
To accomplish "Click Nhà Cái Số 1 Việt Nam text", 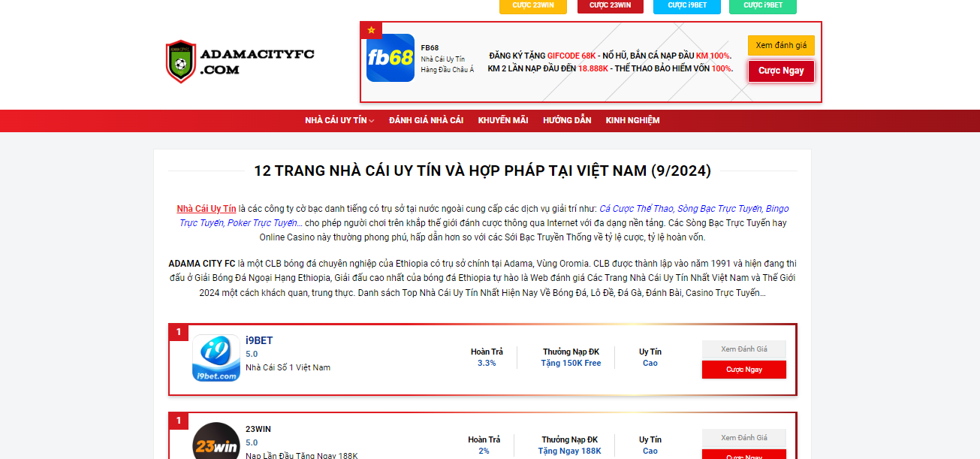I will (x=288, y=367).
